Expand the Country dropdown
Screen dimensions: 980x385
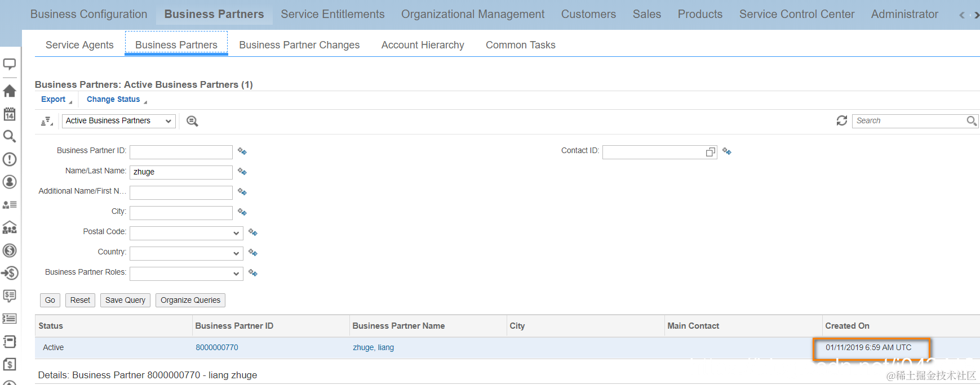[236, 253]
